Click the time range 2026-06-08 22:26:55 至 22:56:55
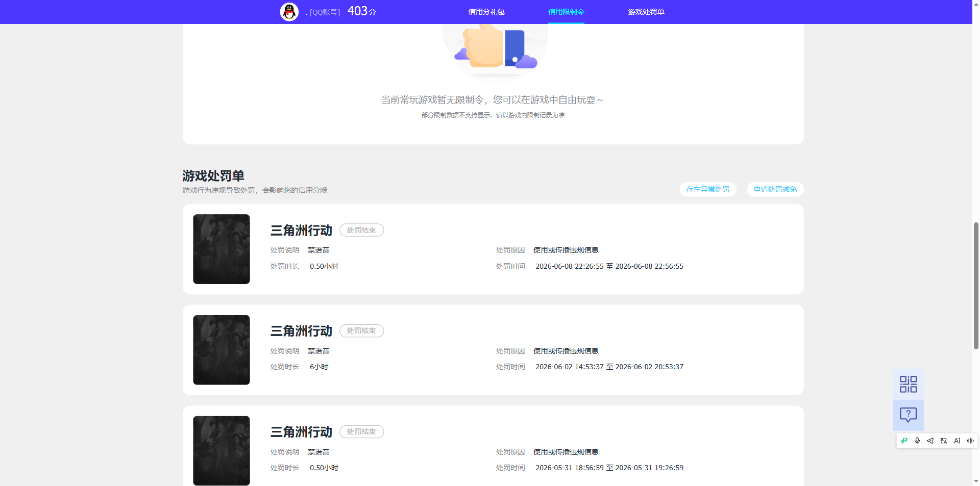 [609, 266]
